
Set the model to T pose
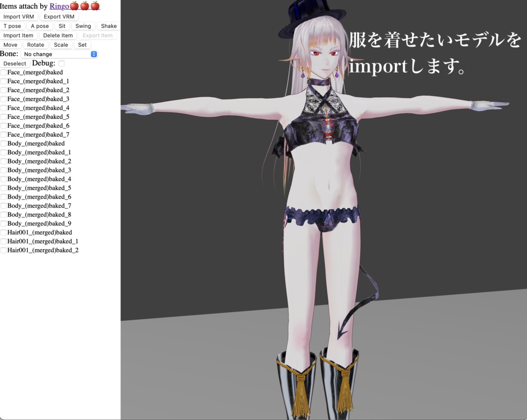coord(12,26)
